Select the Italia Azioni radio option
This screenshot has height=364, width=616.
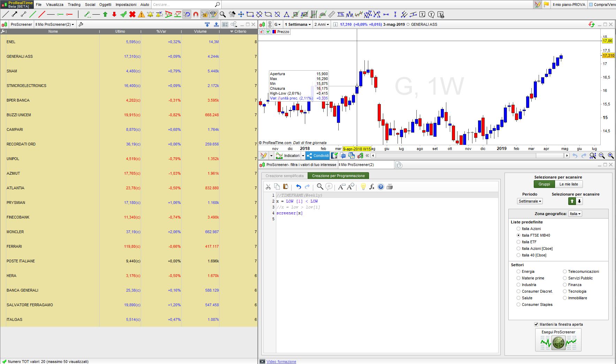(518, 229)
